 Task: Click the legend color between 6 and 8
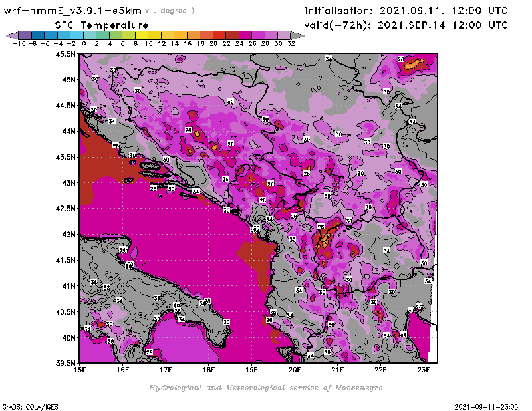pyautogui.click(x=128, y=35)
